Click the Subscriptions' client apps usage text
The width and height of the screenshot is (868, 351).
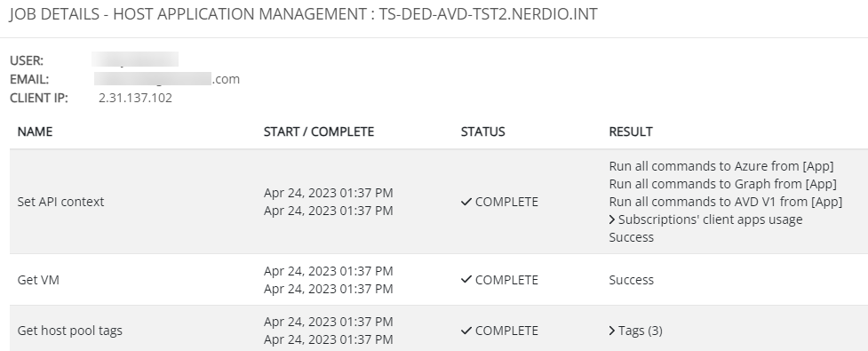coord(710,219)
